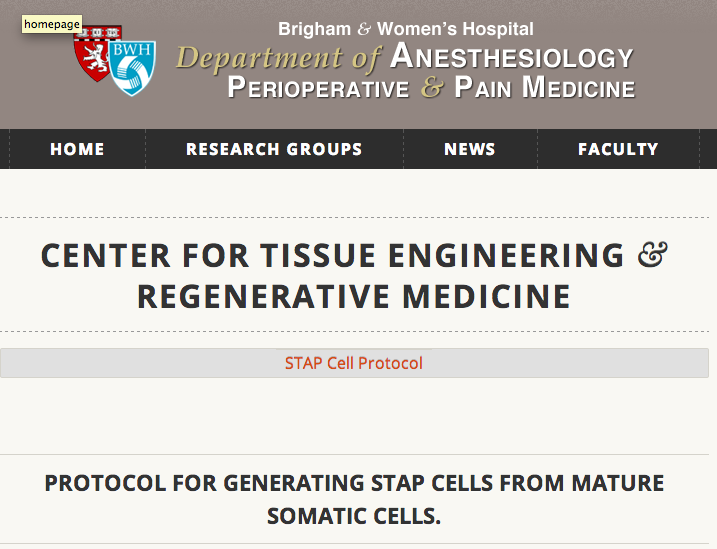Open the RESEARCH GROUPS menu item

point(274,149)
